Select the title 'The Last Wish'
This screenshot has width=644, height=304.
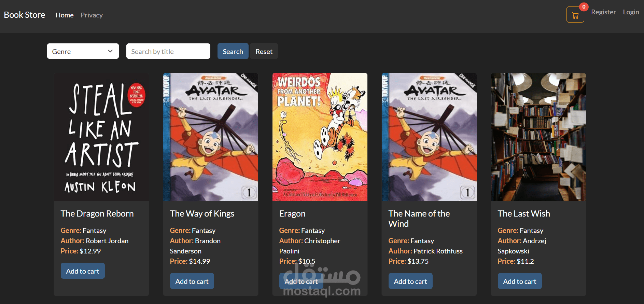[x=524, y=213]
